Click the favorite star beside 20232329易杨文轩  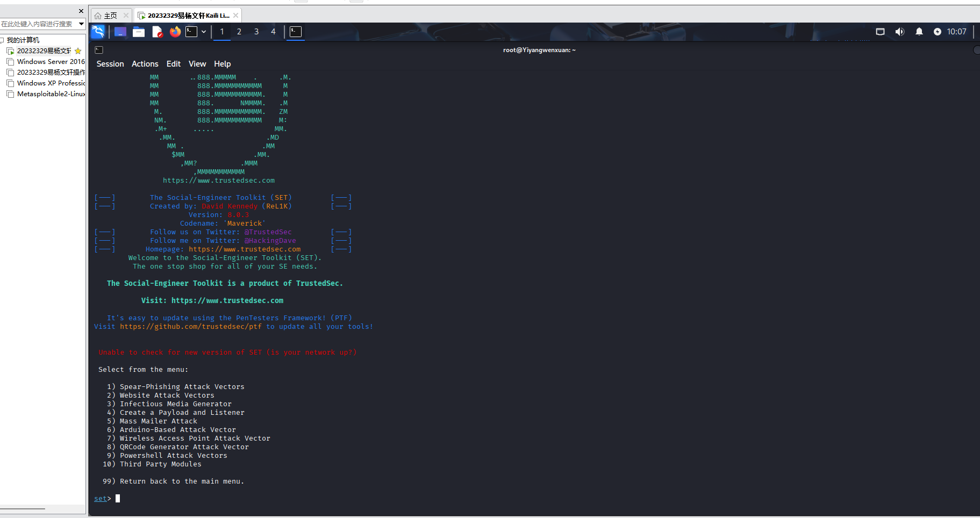(78, 51)
